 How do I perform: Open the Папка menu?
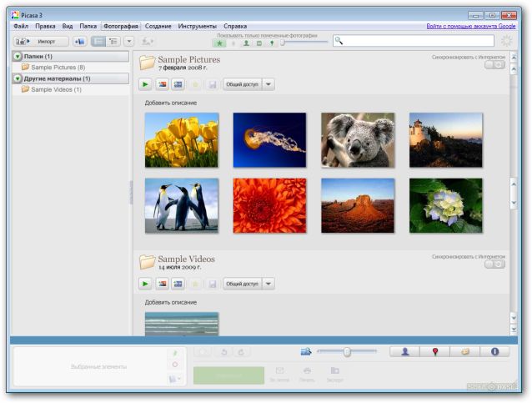tap(88, 26)
